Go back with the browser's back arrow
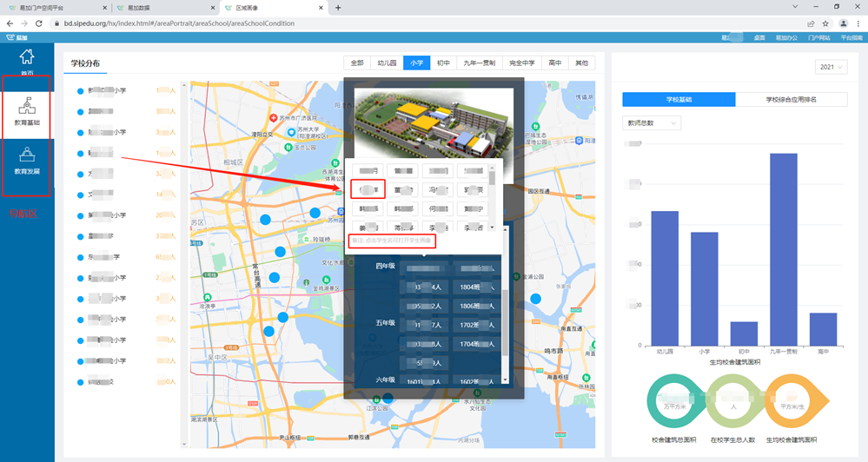 click(10, 23)
